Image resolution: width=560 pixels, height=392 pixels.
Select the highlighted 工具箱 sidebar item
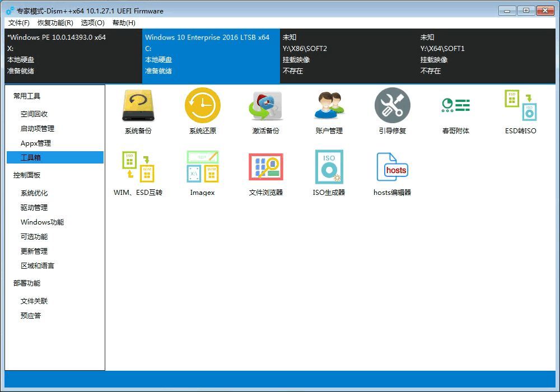55,157
